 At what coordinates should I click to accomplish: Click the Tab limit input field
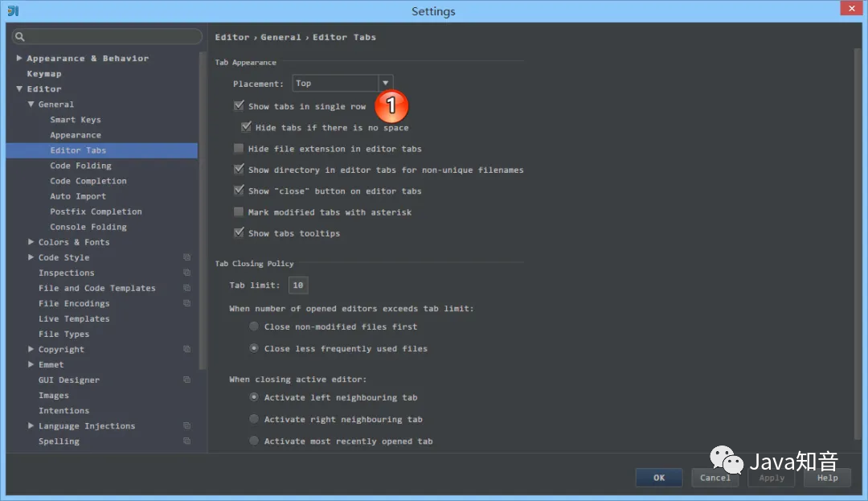[298, 285]
